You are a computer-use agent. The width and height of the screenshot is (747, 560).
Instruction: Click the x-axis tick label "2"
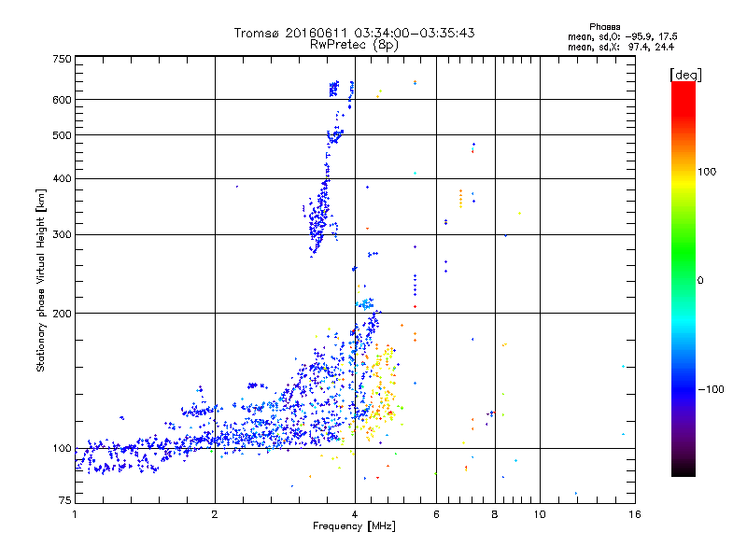pyautogui.click(x=215, y=514)
